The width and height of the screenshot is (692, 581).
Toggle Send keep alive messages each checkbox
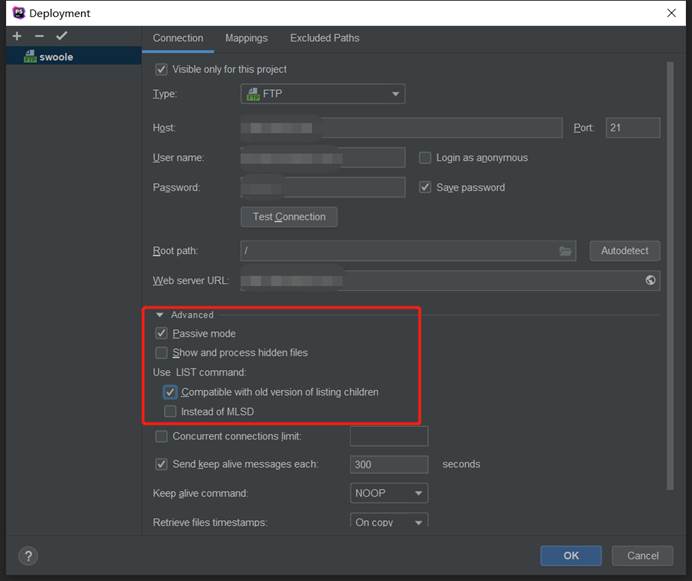(162, 464)
